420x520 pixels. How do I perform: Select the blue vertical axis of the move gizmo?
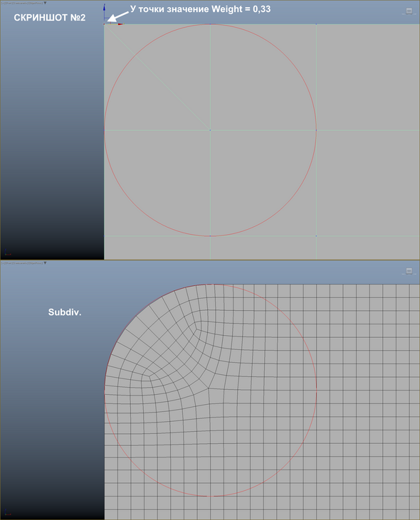point(104,13)
